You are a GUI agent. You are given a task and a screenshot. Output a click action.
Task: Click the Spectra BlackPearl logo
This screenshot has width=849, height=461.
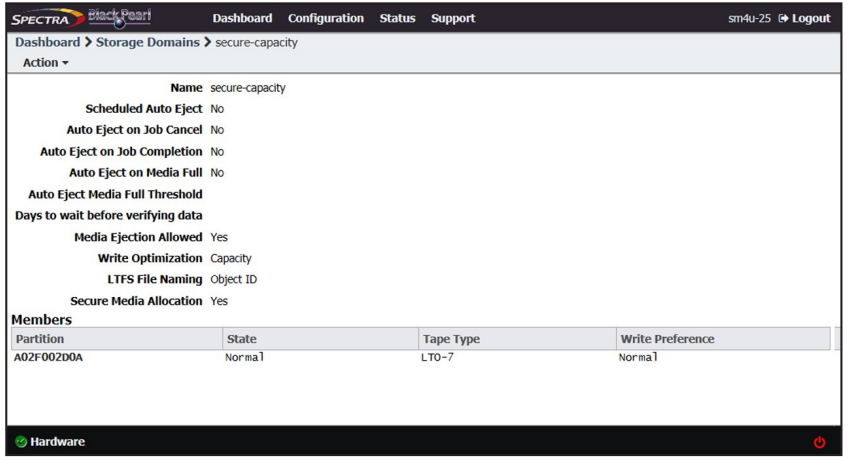(81, 18)
